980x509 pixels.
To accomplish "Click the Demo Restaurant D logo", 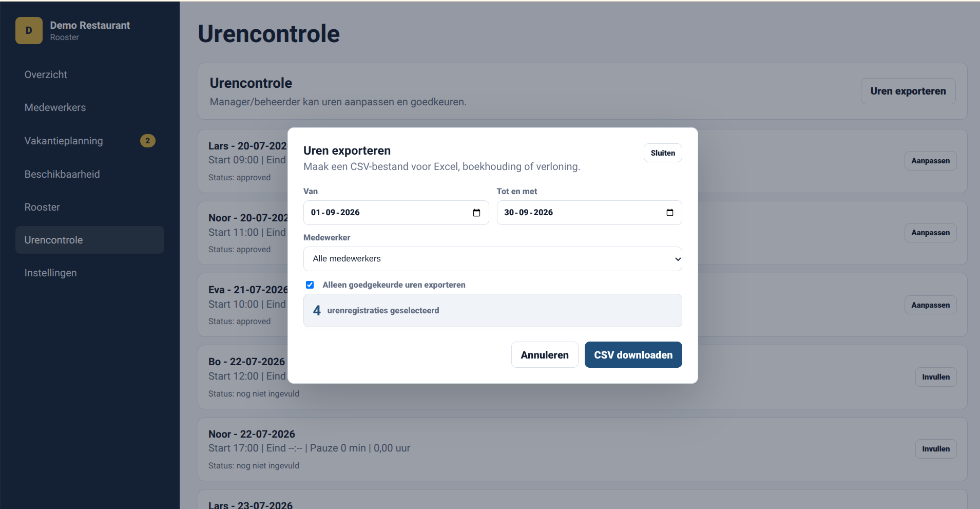I will click(29, 31).
